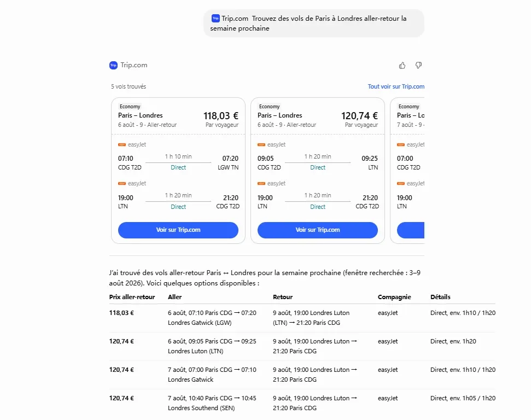Click 'Direct, env. 1h20' details cell

tap(453, 341)
